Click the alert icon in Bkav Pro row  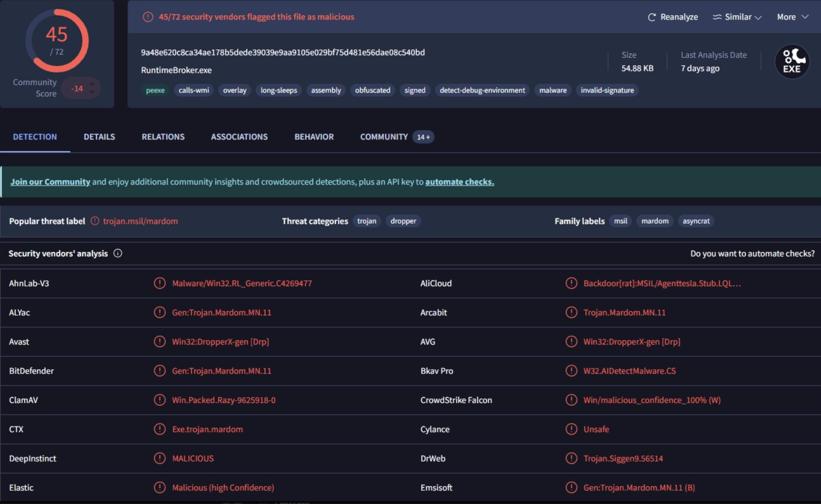tap(571, 370)
